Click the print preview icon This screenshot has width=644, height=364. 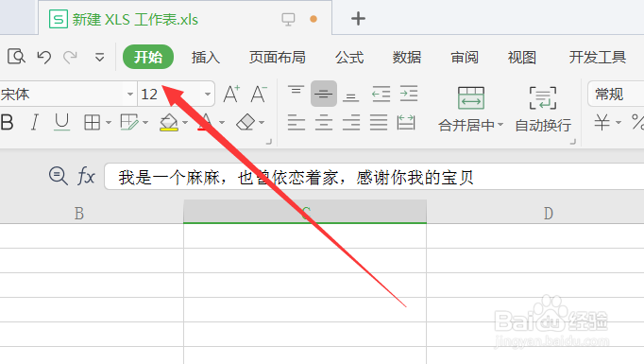(x=16, y=57)
